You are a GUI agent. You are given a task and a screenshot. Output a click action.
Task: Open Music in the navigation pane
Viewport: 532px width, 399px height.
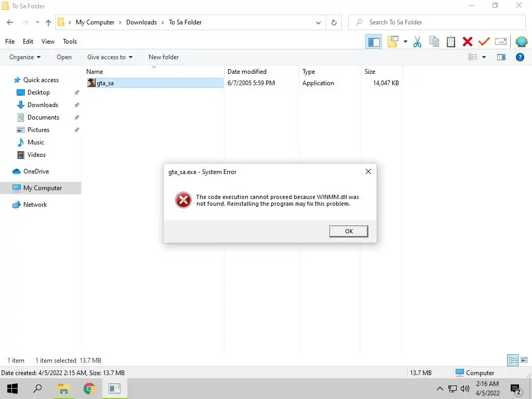[x=36, y=142]
